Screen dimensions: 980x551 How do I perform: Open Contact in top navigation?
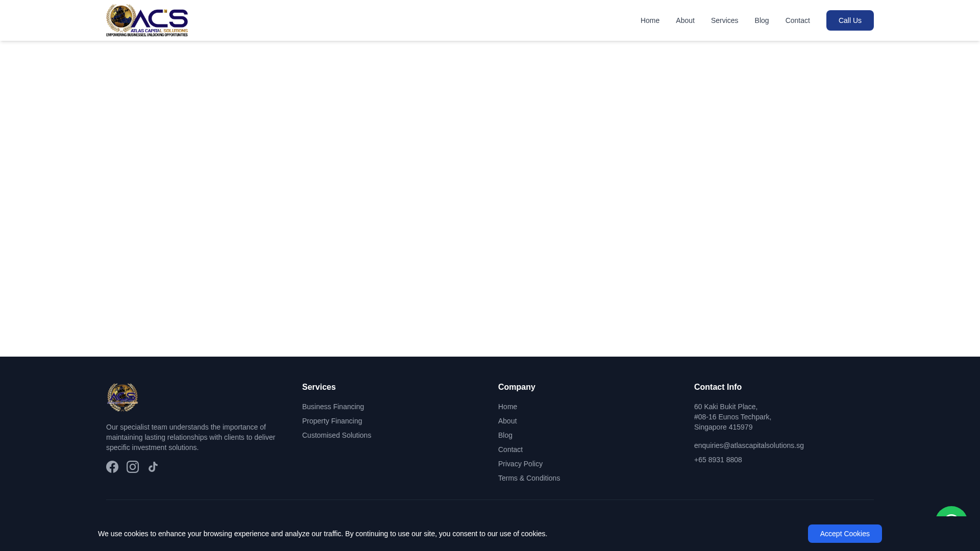797,20
